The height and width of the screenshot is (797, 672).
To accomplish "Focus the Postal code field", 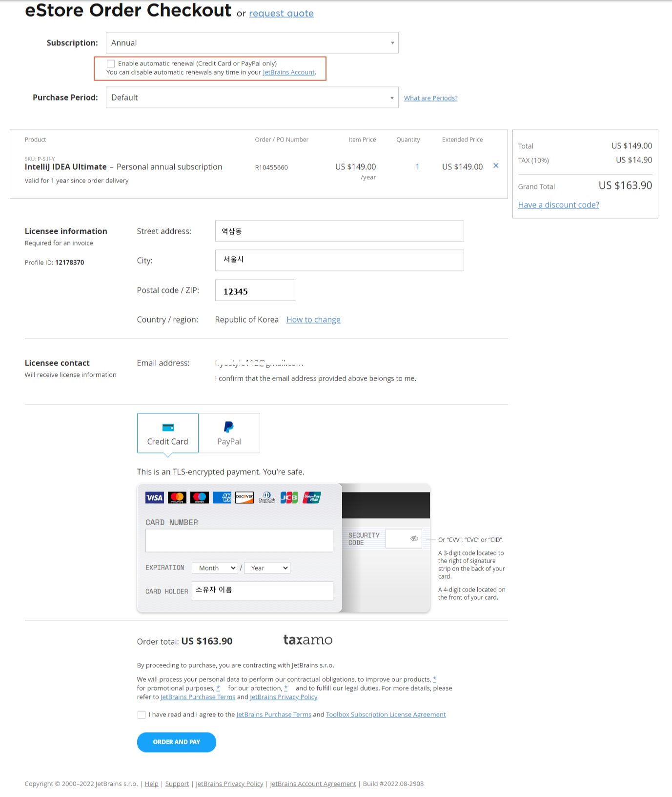I will 256,290.
